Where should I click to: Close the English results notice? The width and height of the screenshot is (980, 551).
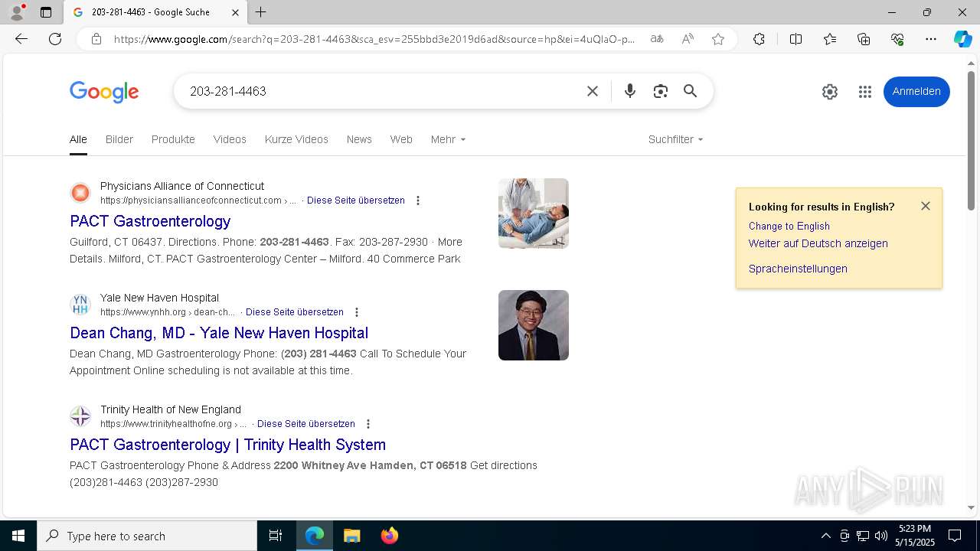[x=926, y=206]
